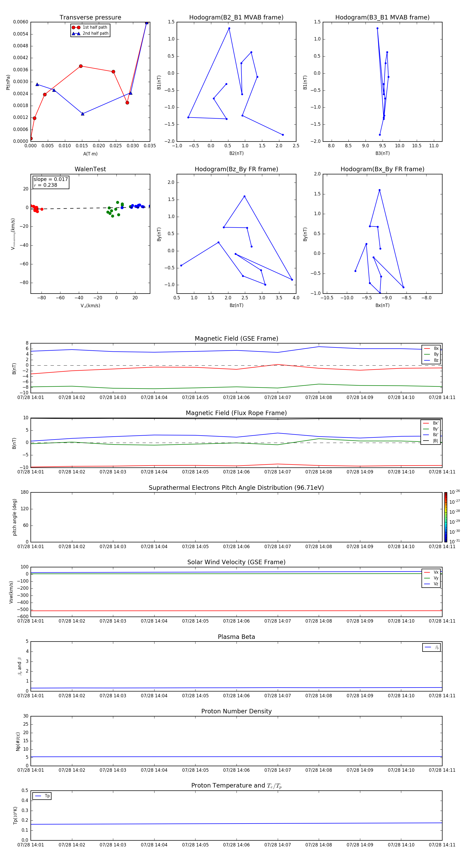Click the "Magnetic Field (Flux Rope Frame)" title

236,413
